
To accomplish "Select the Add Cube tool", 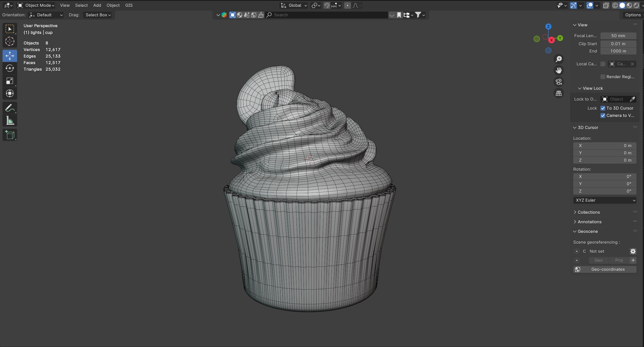I will point(10,135).
